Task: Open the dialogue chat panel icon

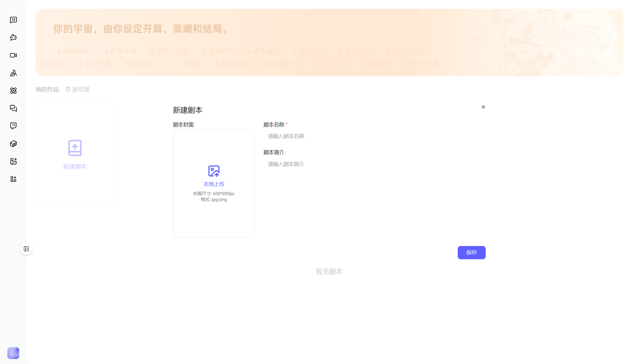Action: 13,20
